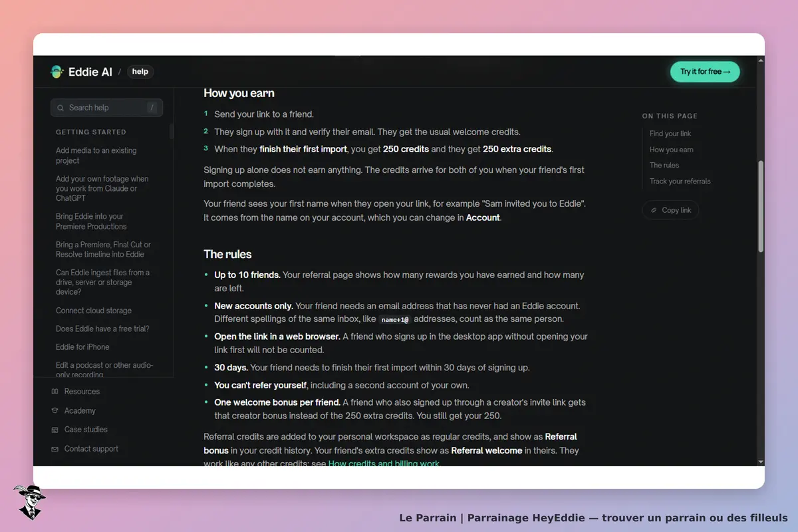798x532 pixels.
Task: Click the "30 days." rule text
Action: click(231, 368)
